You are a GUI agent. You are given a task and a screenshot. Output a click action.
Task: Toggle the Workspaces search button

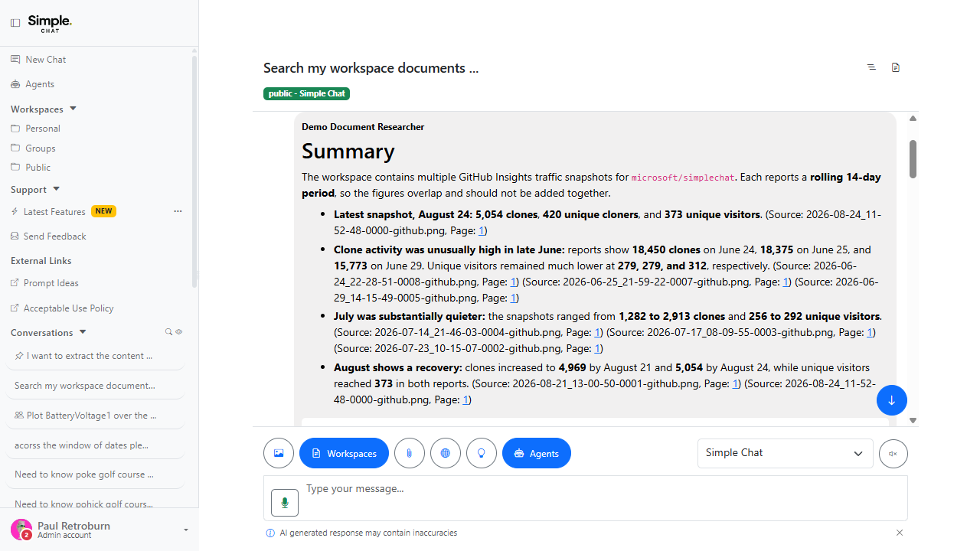[344, 453]
